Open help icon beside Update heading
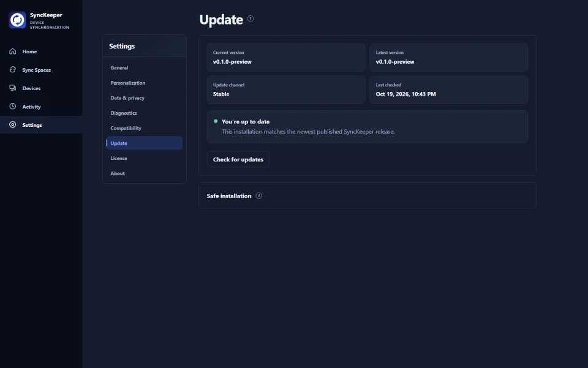 (x=251, y=18)
